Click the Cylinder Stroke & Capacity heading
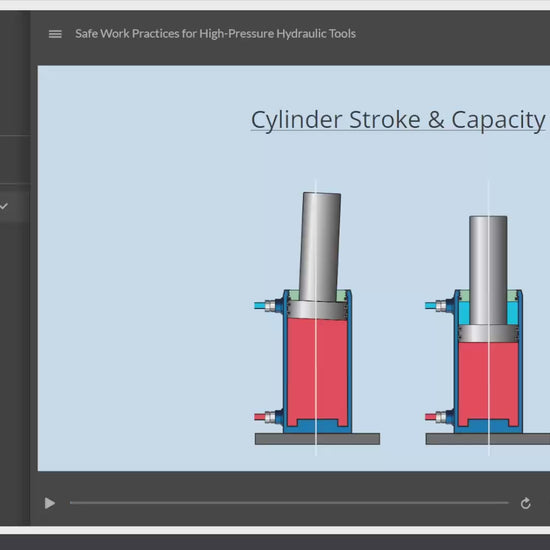This screenshot has width=550, height=550. (x=398, y=120)
